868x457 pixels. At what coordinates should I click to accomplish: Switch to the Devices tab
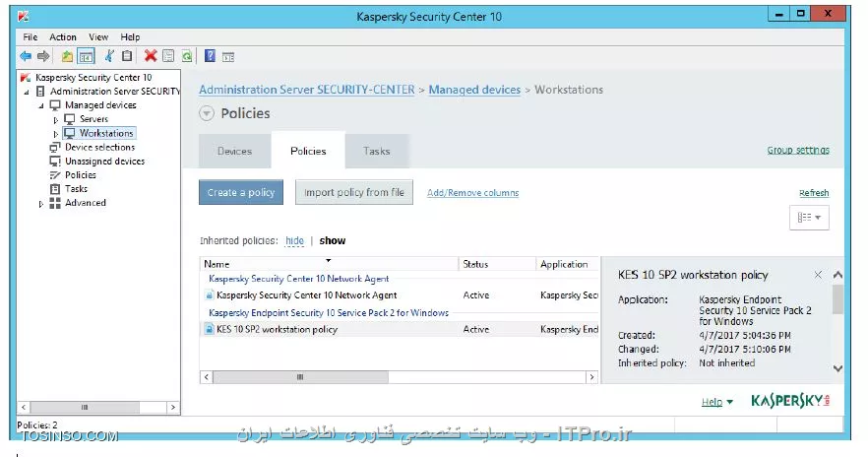[x=234, y=151]
